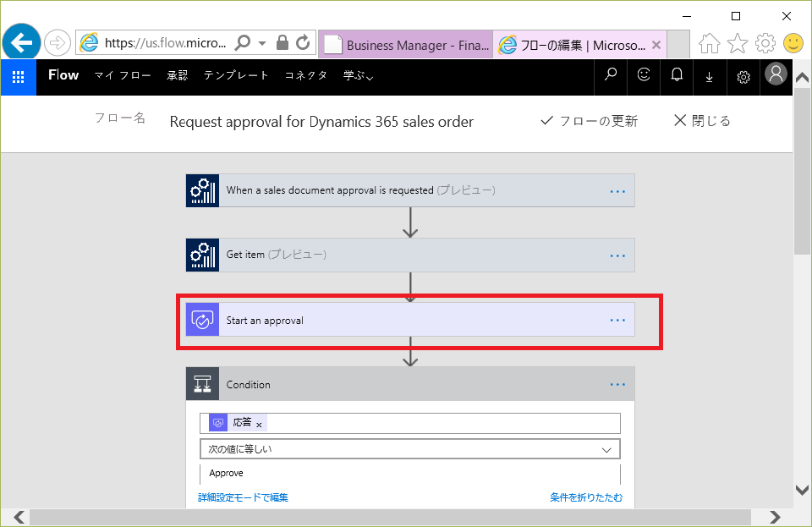This screenshot has height=527, width=812.
Task: Click the browser Forward arrow button
Action: (57, 43)
